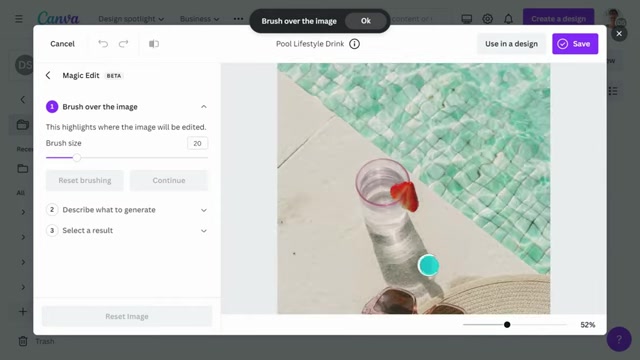The height and width of the screenshot is (360, 640).
Task: Switch to list view icon
Action: pos(613,91)
